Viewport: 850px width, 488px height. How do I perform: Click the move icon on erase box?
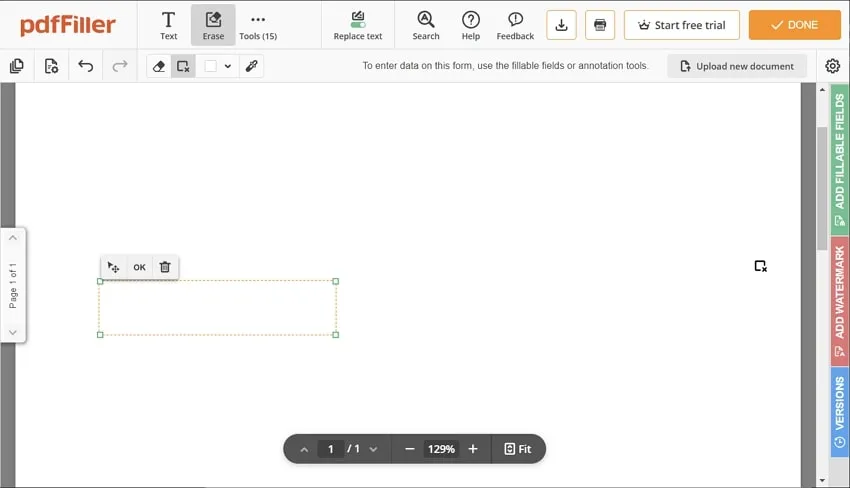click(x=113, y=267)
